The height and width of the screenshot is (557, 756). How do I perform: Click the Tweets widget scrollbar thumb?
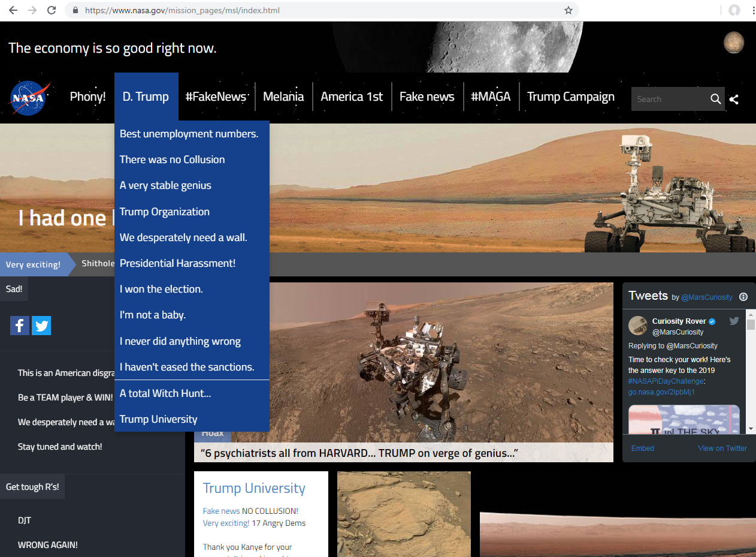751,324
